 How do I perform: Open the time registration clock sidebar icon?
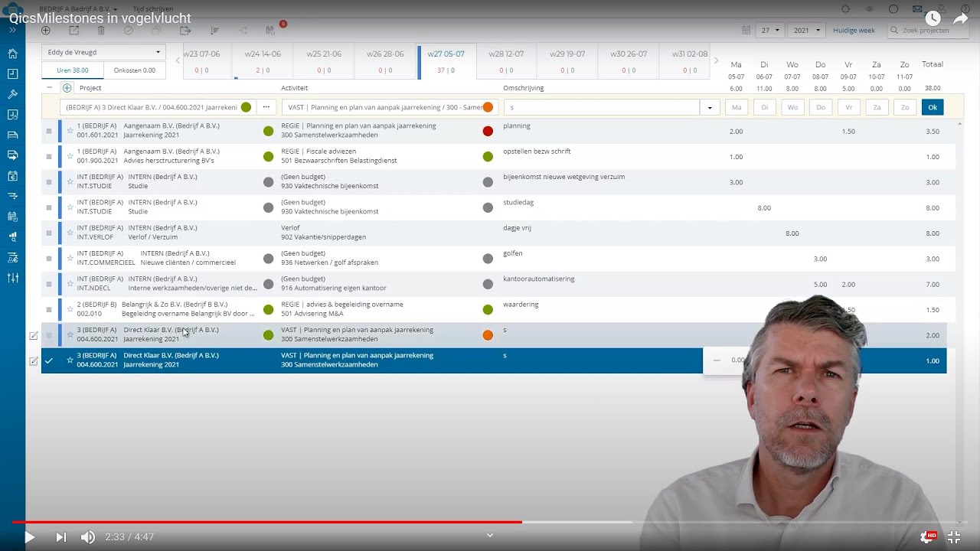coord(13,74)
